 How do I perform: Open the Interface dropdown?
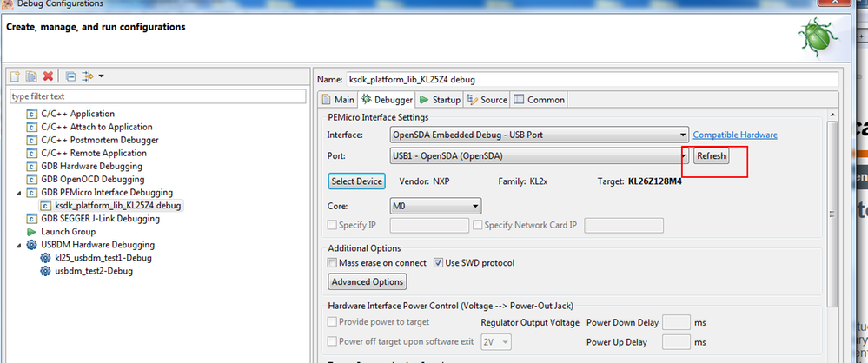click(540, 135)
